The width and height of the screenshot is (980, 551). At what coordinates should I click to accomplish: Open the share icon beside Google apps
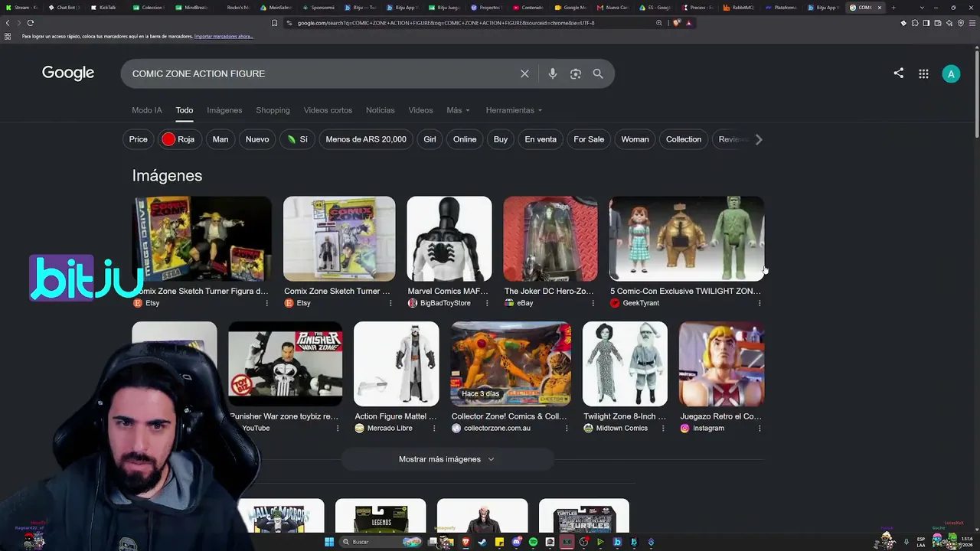click(x=899, y=73)
